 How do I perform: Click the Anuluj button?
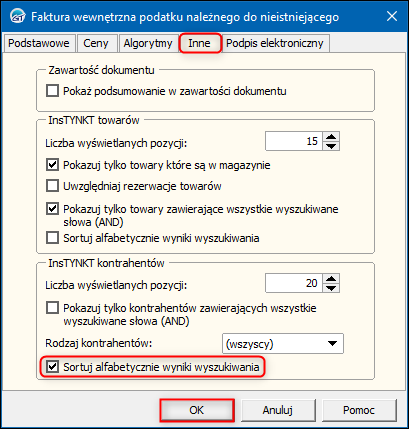coord(278,410)
